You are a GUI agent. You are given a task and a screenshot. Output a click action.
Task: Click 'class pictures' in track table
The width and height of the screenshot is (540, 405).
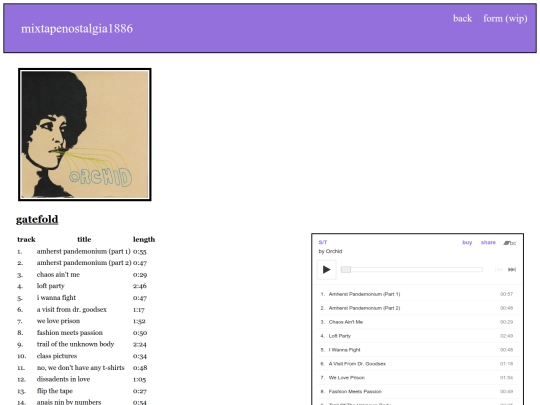[x=57, y=356]
